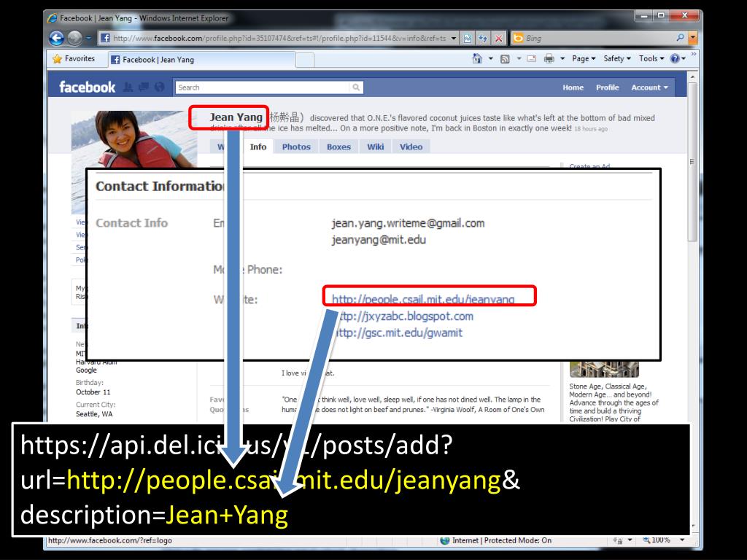This screenshot has width=747, height=560.
Task: Click the Refresh page icon
Action: pyautogui.click(x=483, y=38)
